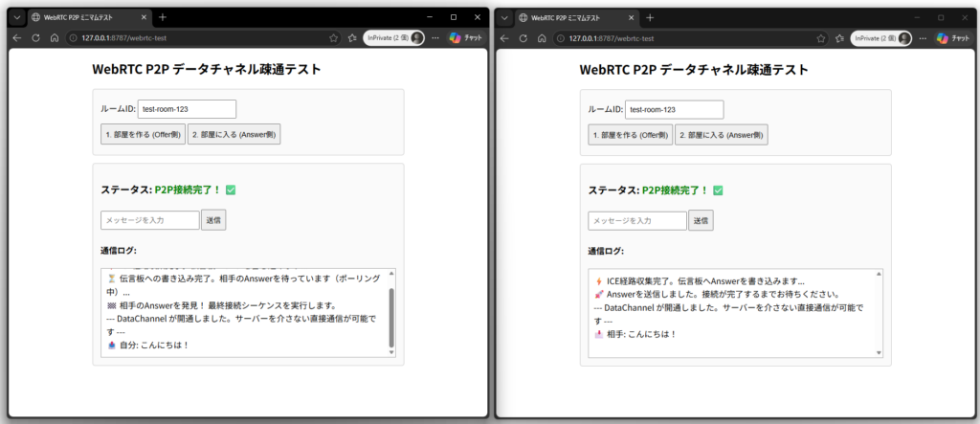This screenshot has height=424, width=980.
Task: Open settings and more menu in right window
Action: coord(923,38)
